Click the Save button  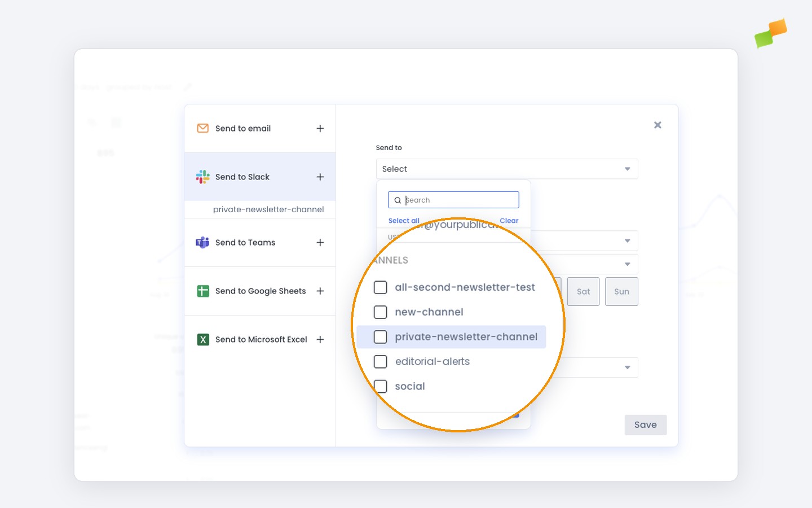click(x=646, y=425)
